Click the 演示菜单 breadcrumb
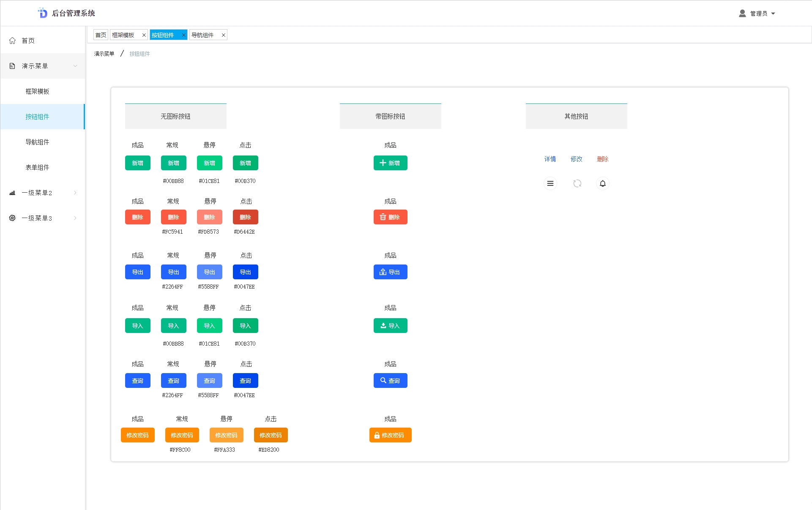 [104, 54]
